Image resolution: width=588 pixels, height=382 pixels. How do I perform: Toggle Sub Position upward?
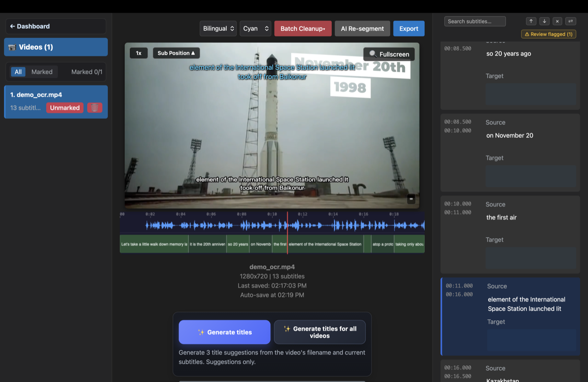[x=176, y=53]
